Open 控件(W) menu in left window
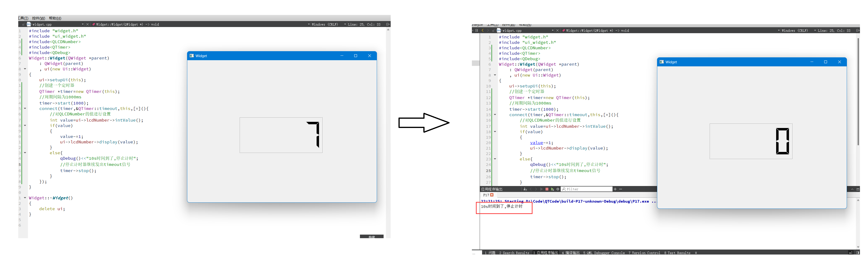Image resolution: width=868 pixels, height=273 pixels. (x=38, y=18)
